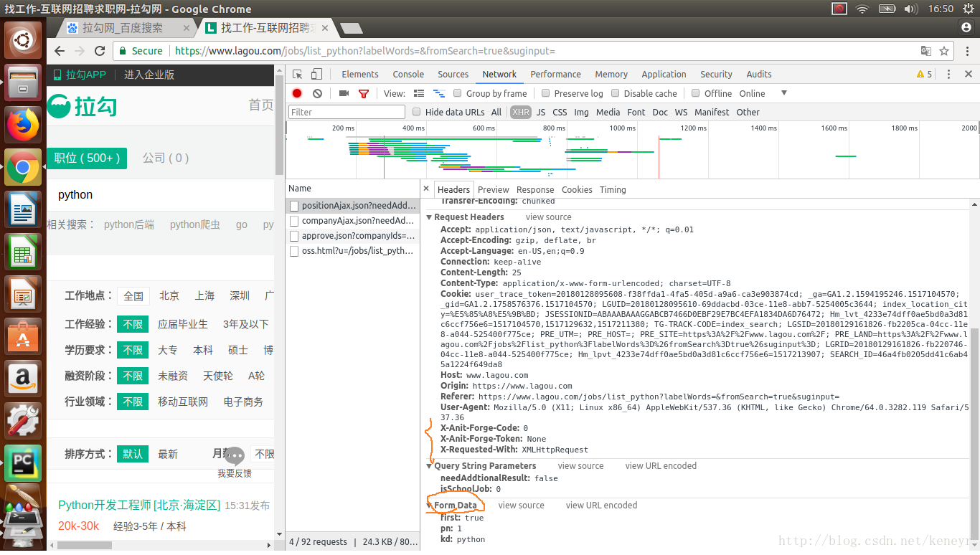This screenshot has width=980, height=555.
Task: Select oss.html request row
Action: tap(352, 250)
